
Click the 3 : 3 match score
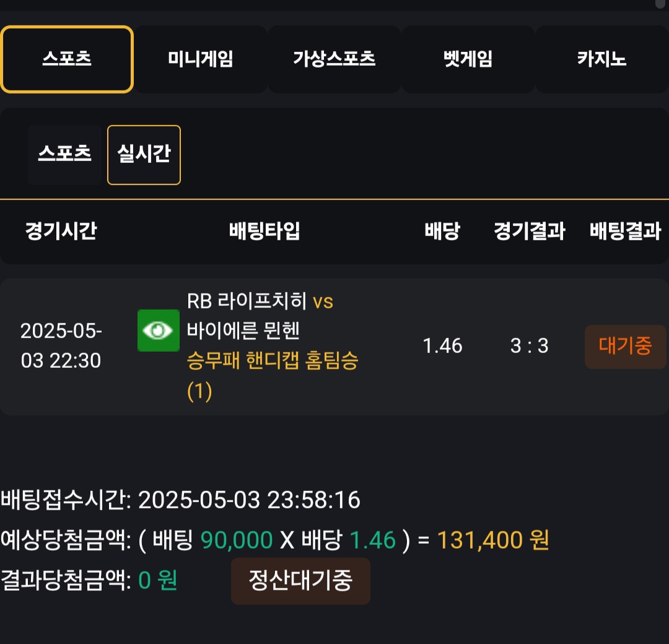click(530, 346)
